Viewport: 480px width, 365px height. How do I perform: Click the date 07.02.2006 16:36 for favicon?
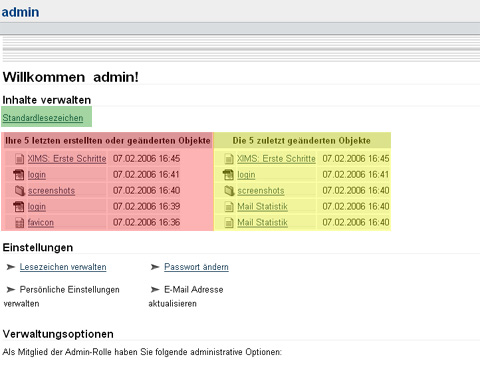[146, 222]
